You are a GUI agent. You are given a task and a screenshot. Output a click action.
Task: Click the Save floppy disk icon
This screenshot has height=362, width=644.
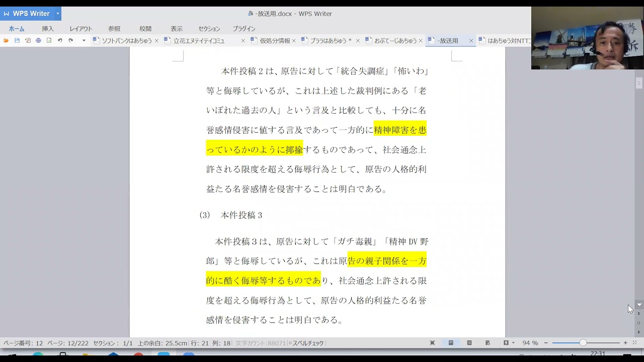point(17,41)
